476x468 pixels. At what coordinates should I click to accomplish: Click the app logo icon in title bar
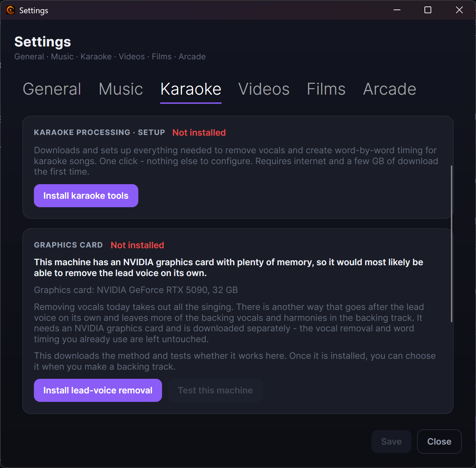click(x=11, y=10)
